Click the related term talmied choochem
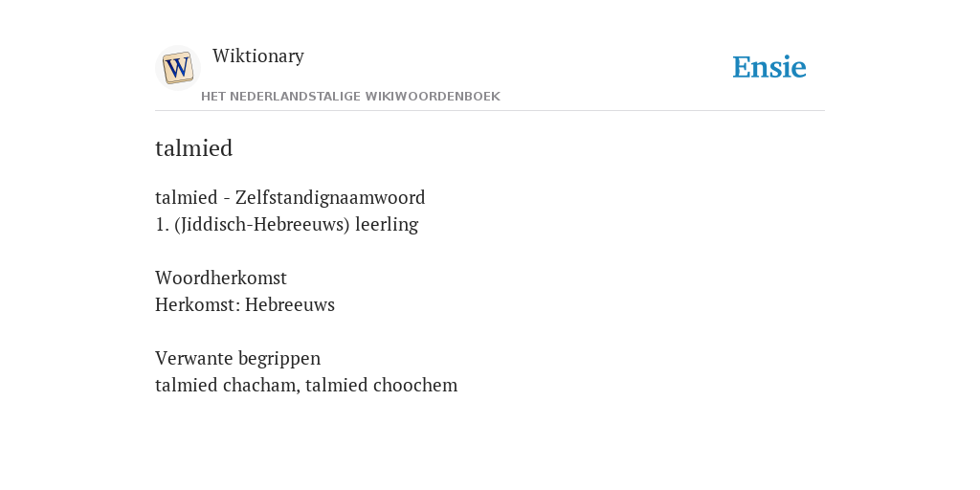The height and width of the screenshot is (490, 980). point(381,385)
